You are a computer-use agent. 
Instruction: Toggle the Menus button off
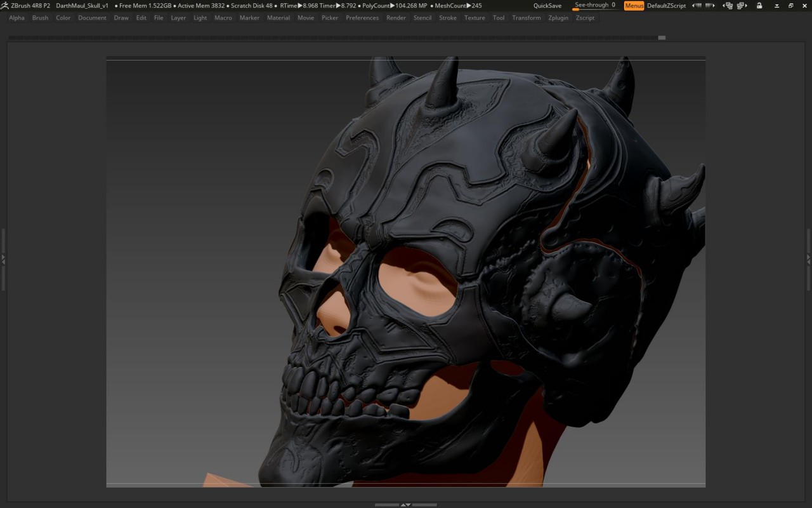click(x=634, y=6)
